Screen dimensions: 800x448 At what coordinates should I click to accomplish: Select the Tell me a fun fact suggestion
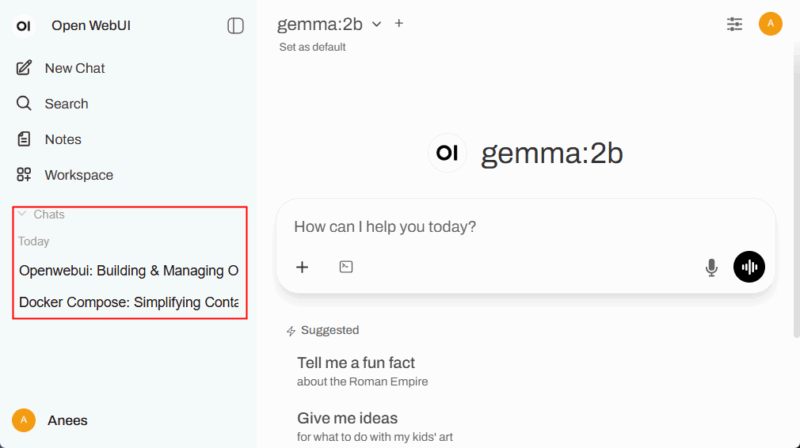coord(356,363)
